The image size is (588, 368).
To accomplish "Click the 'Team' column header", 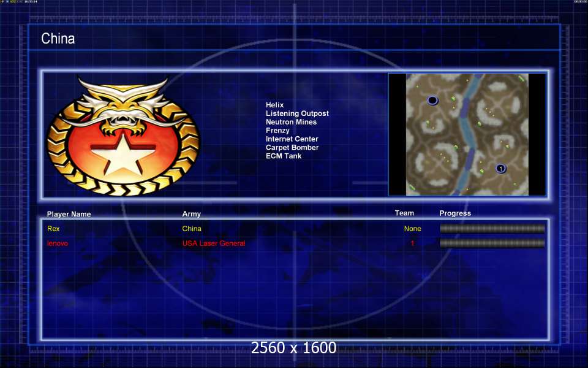I will click(404, 213).
